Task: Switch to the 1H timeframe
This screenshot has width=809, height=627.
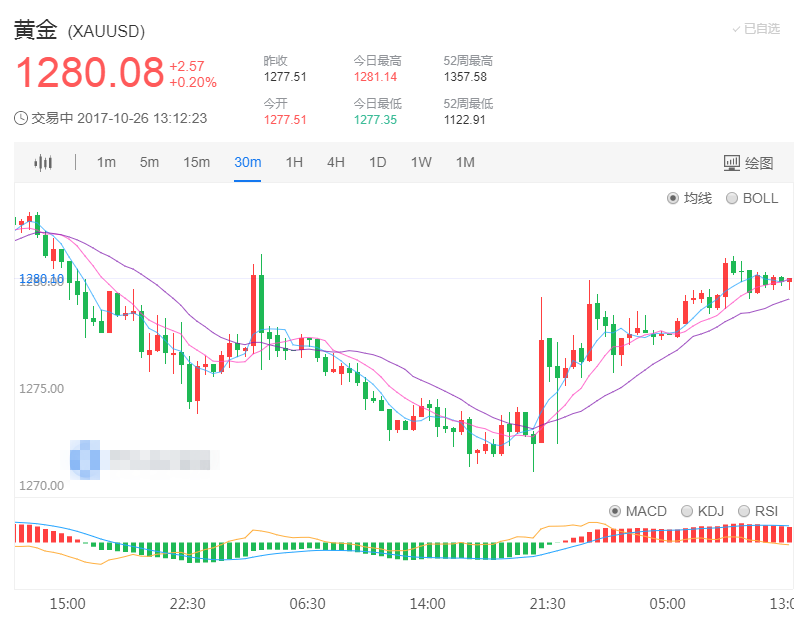Action: (x=293, y=162)
